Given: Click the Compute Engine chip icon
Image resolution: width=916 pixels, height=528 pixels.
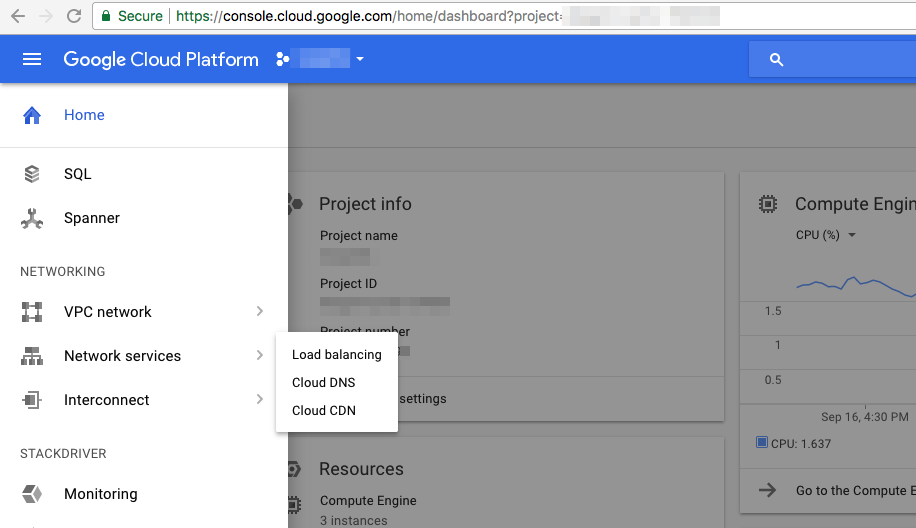Looking at the screenshot, I should point(768,204).
